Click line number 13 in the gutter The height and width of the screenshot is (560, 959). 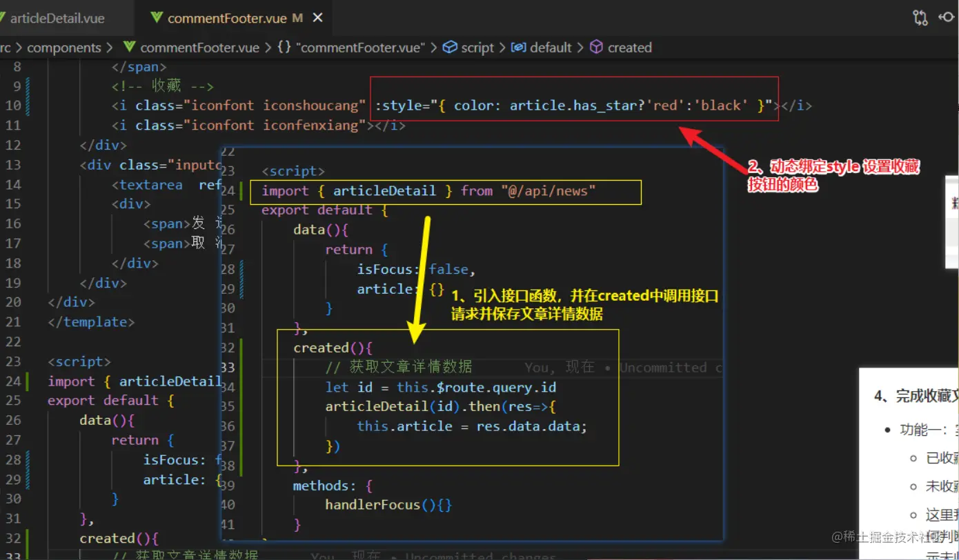click(x=13, y=165)
